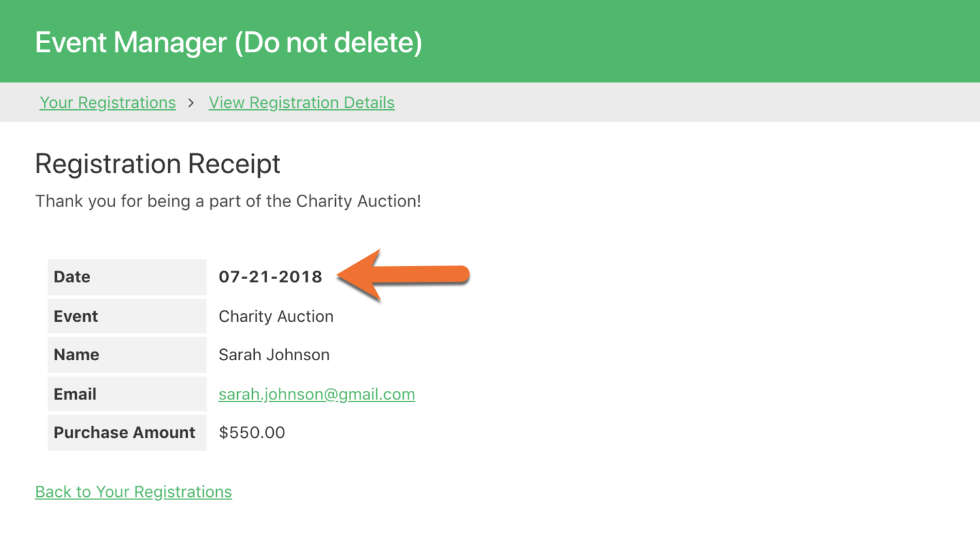The width and height of the screenshot is (980, 538).
Task: Select the date value 07-21-2018
Action: [x=270, y=277]
